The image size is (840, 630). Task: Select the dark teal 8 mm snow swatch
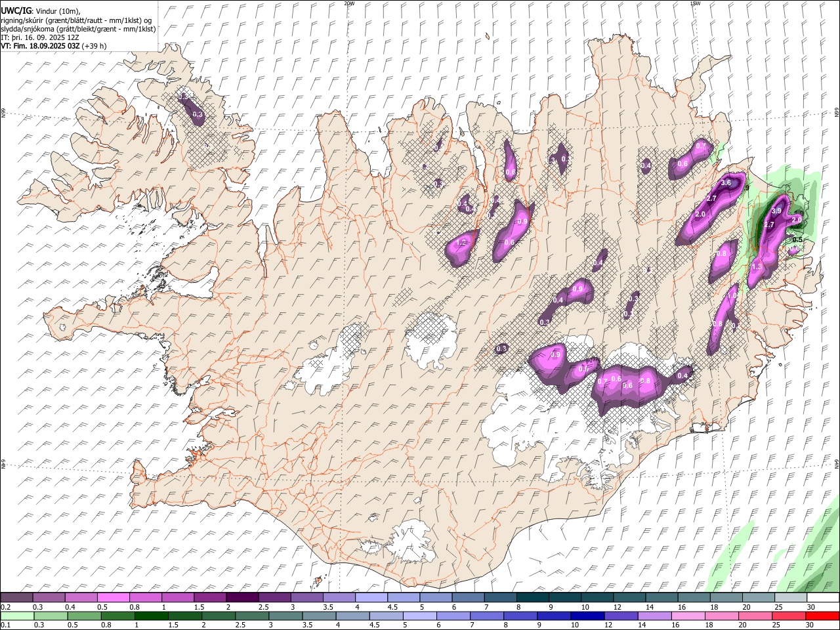pyautogui.click(x=533, y=597)
